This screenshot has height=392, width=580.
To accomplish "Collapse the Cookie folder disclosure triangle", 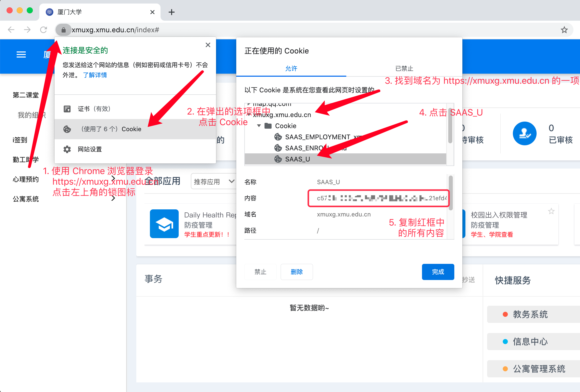I will click(259, 126).
